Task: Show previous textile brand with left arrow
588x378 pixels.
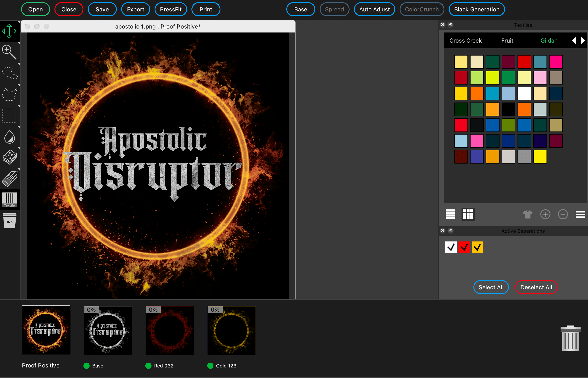Action: click(574, 40)
